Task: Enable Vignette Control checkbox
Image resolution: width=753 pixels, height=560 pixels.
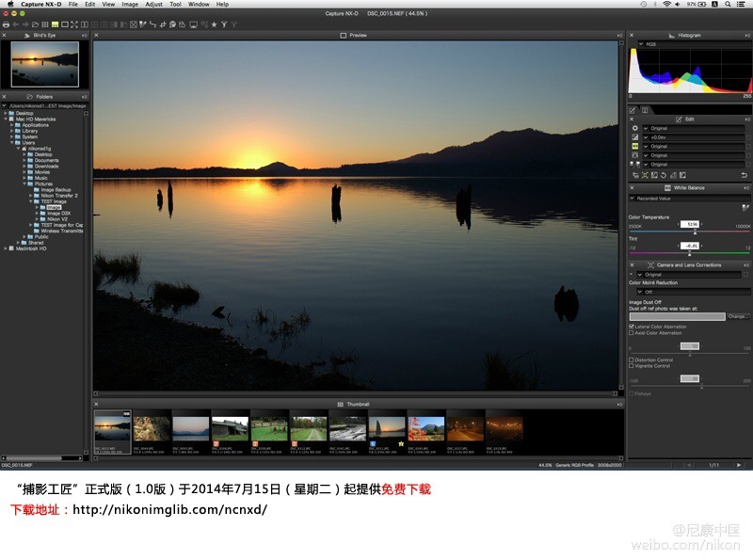Action: [x=632, y=365]
